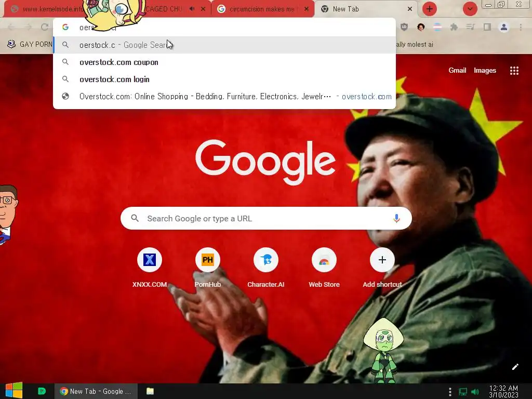This screenshot has height=399, width=532.
Task: Open the round avatar extension icon in toolbar
Action: coord(421,27)
